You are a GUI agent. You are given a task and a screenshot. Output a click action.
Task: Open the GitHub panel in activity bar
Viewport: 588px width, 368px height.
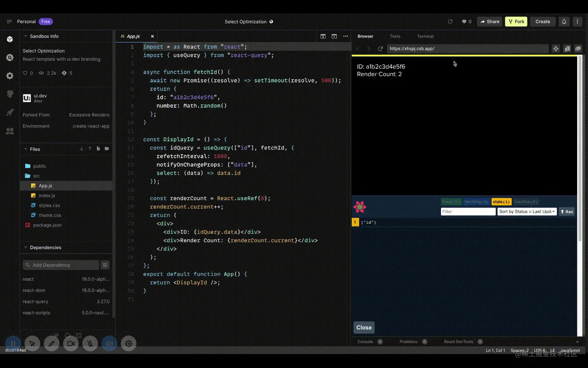[10, 94]
